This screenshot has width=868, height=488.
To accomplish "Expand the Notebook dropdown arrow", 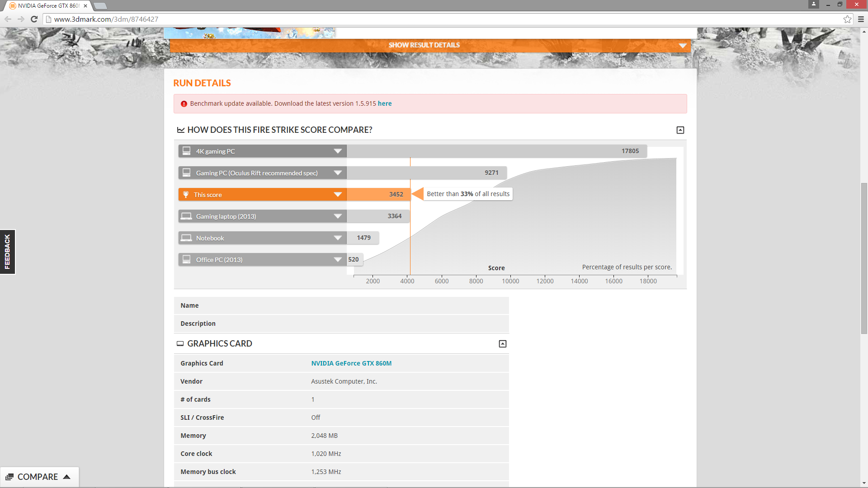I will (x=337, y=238).
